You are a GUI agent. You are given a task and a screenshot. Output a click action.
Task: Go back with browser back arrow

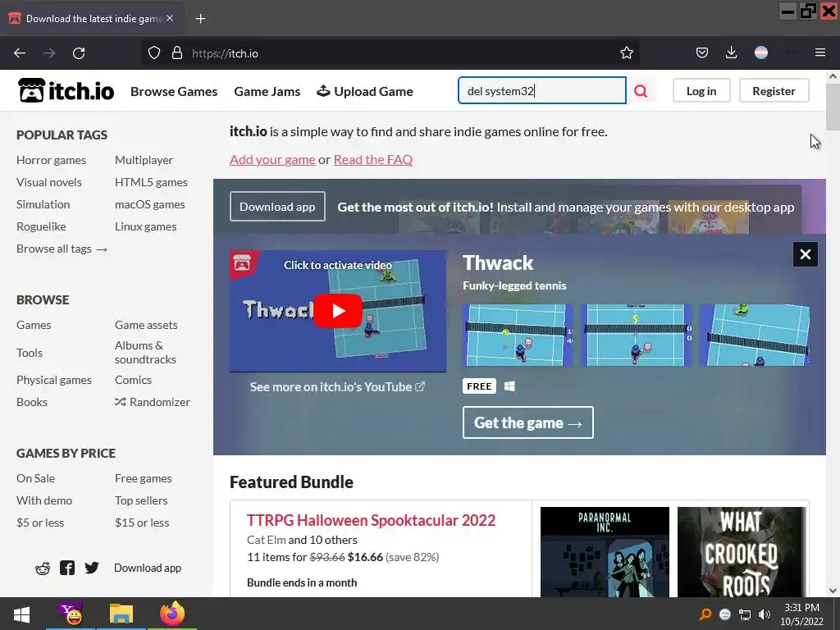coord(20,53)
